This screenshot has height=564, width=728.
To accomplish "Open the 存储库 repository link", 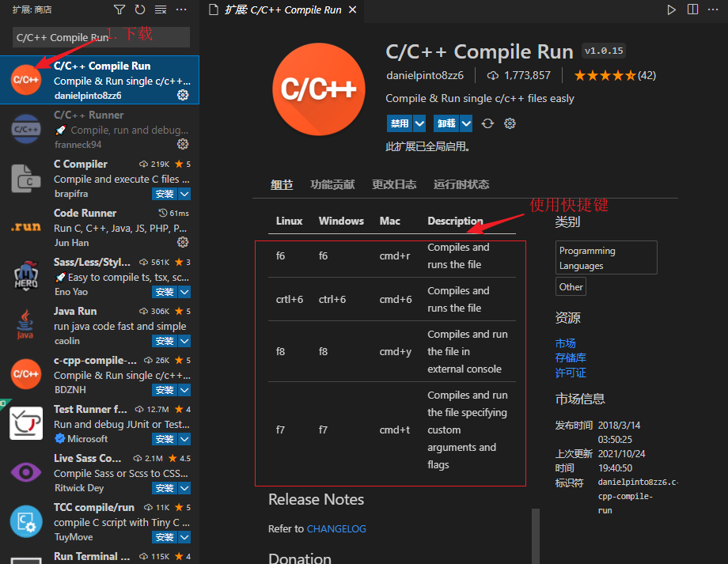I will click(x=571, y=358).
